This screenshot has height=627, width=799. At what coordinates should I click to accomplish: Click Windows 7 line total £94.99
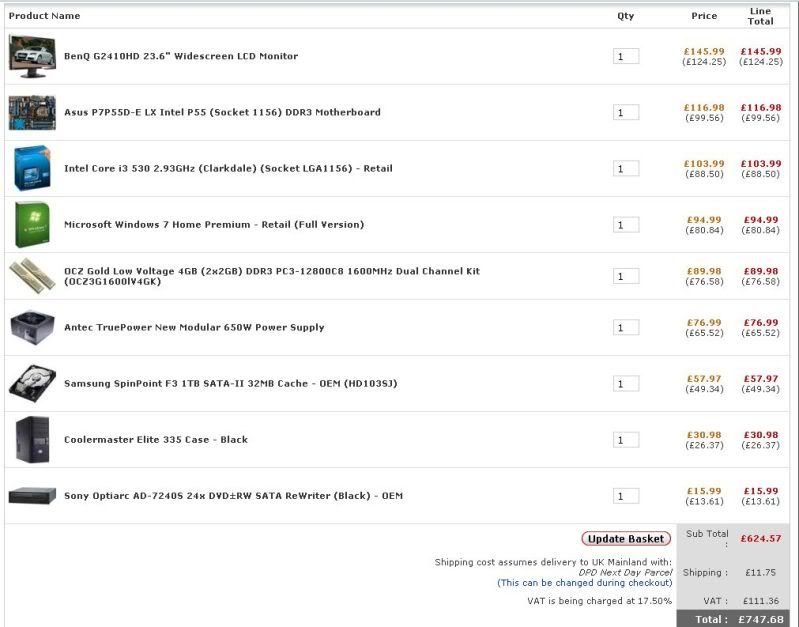pyautogui.click(x=761, y=220)
